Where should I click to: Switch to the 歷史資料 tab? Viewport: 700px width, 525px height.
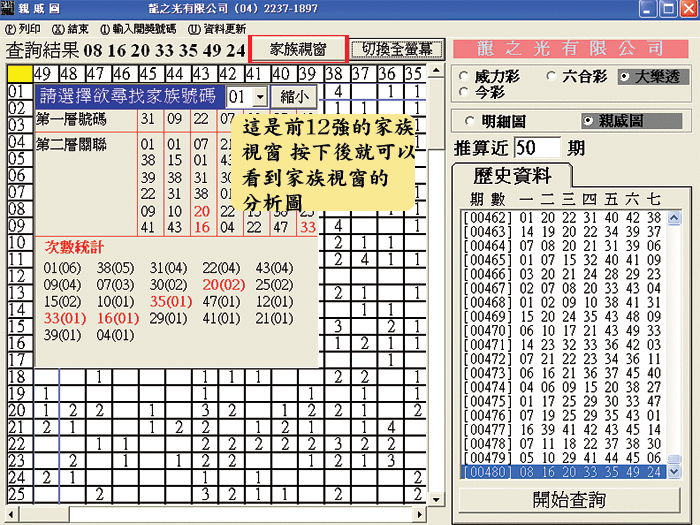click(x=512, y=175)
